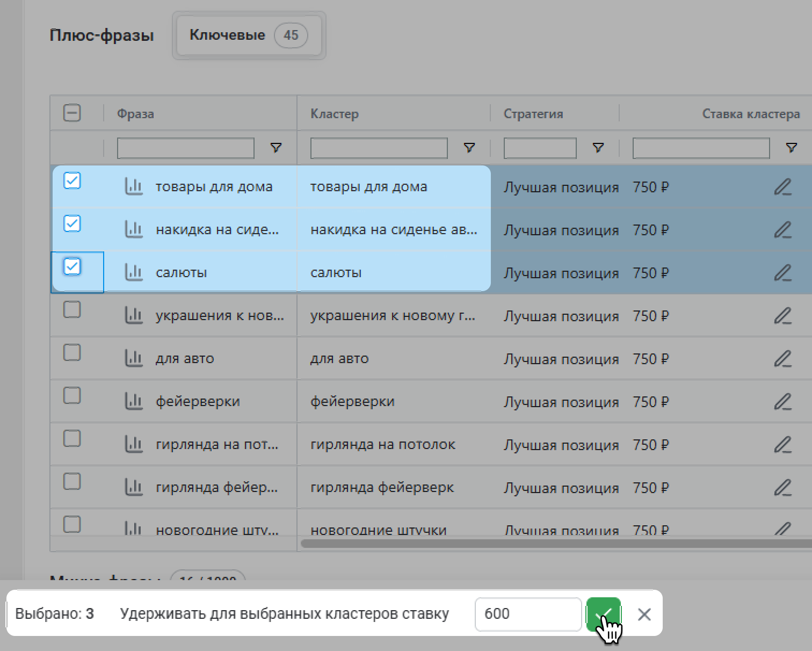Open filter options for Стратегия column
The image size is (812, 651).
click(x=598, y=148)
